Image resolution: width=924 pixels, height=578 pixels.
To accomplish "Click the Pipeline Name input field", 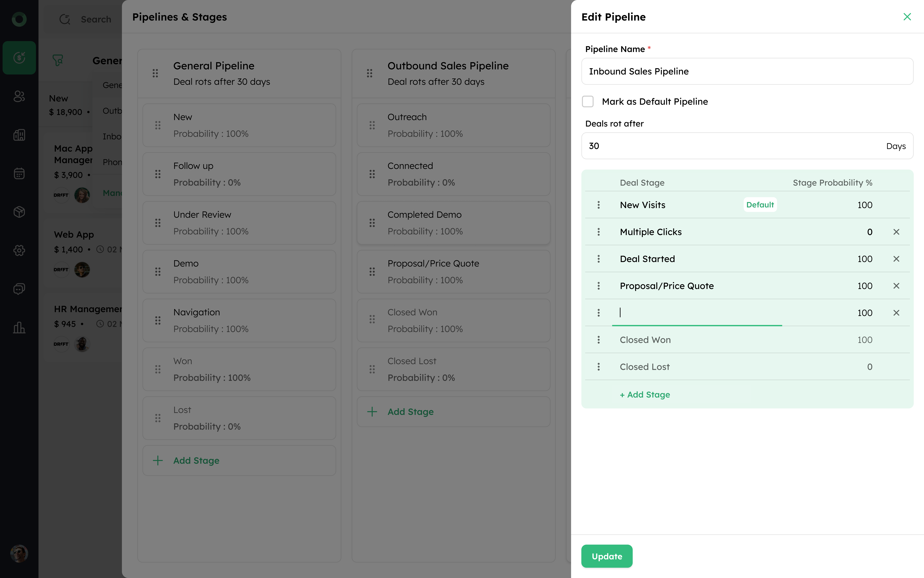I will pos(747,72).
